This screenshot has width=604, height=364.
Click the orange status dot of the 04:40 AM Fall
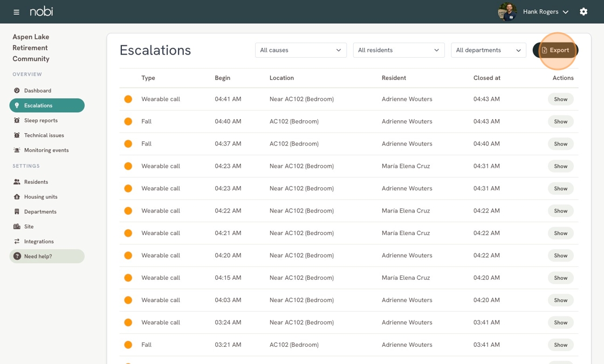point(128,121)
